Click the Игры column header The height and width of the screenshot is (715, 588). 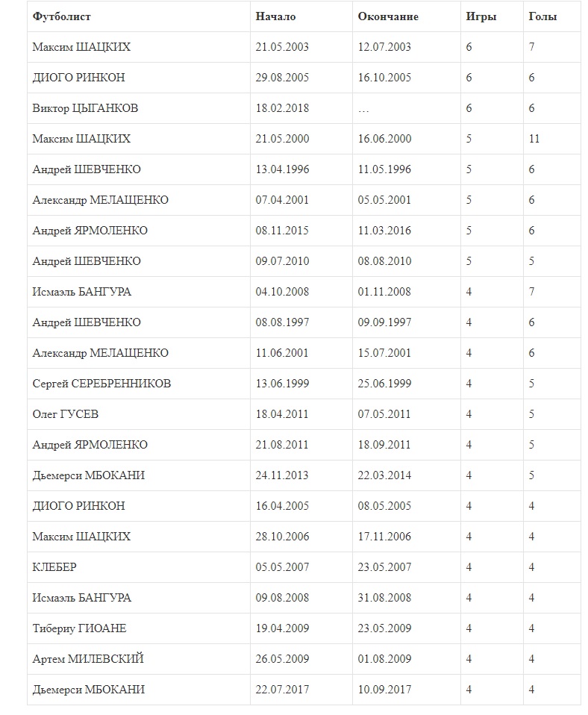coord(481,16)
